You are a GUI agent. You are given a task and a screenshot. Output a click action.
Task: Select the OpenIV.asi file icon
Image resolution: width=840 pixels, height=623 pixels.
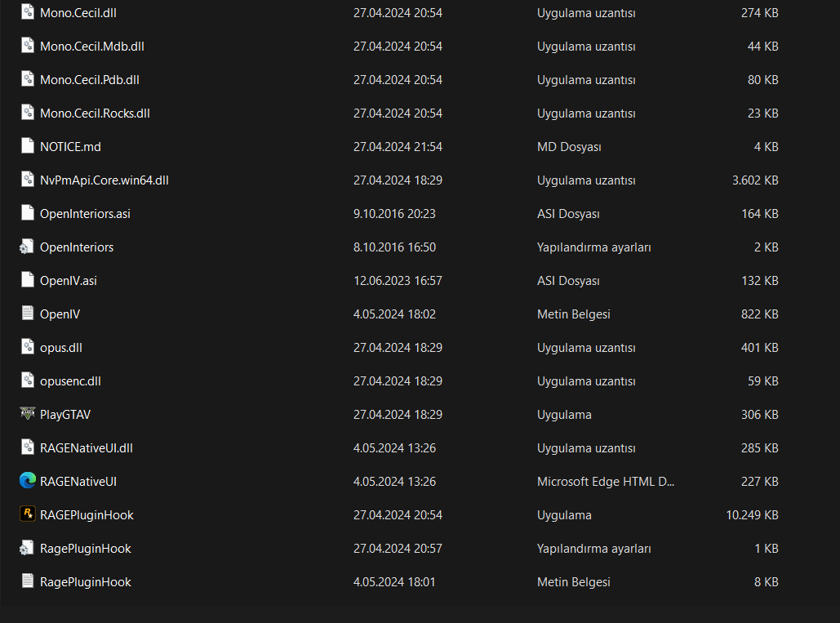[x=27, y=279]
